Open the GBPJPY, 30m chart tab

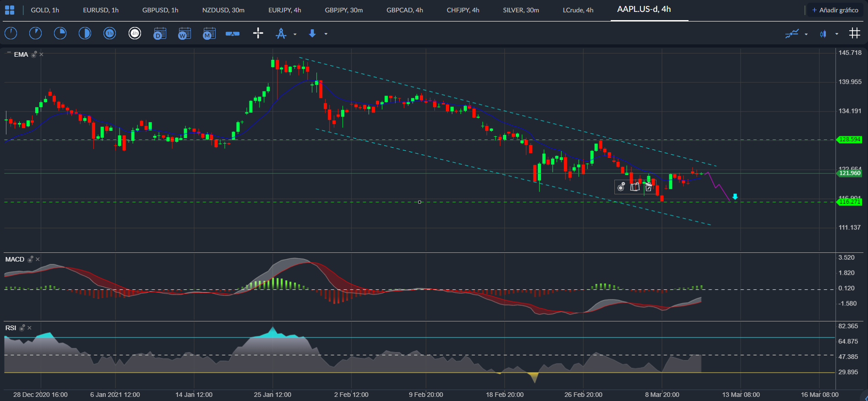tap(344, 10)
